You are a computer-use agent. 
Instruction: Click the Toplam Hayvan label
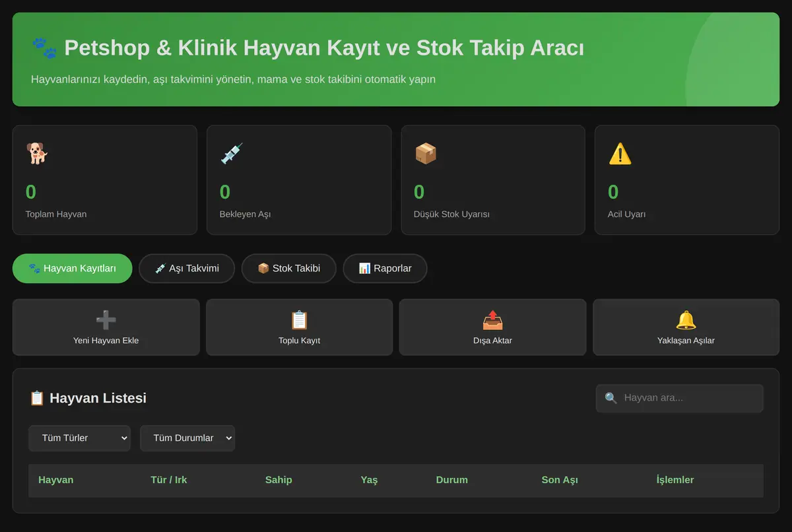click(x=56, y=214)
